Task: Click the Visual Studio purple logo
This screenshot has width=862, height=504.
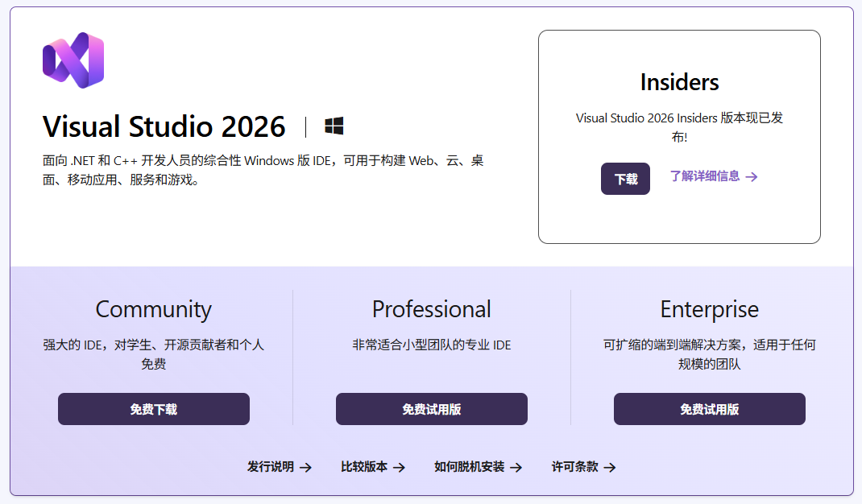Action: (x=73, y=60)
